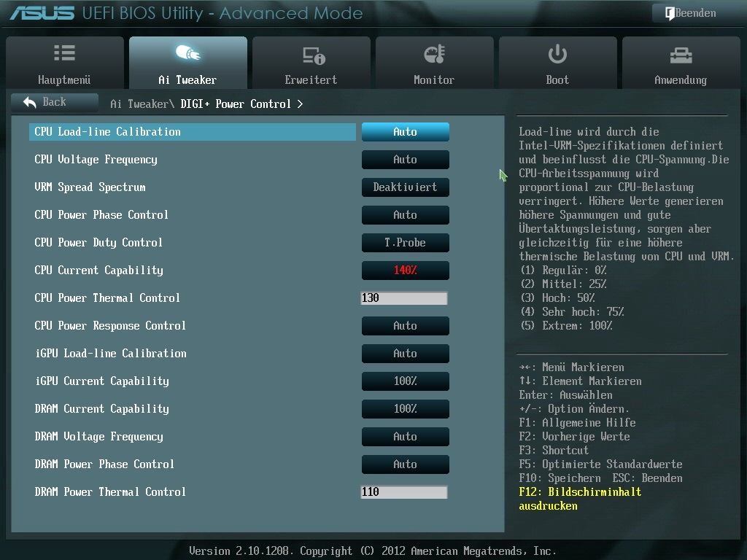Image resolution: width=747 pixels, height=560 pixels.
Task: Click F10: Speichern hint text
Action: click(x=560, y=478)
